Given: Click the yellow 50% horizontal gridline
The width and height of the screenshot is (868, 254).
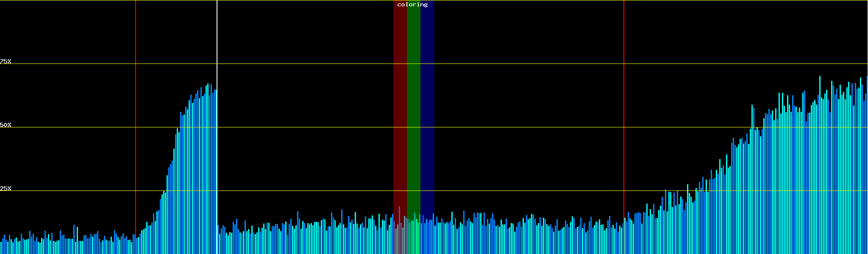Looking at the screenshot, I should [509, 127].
